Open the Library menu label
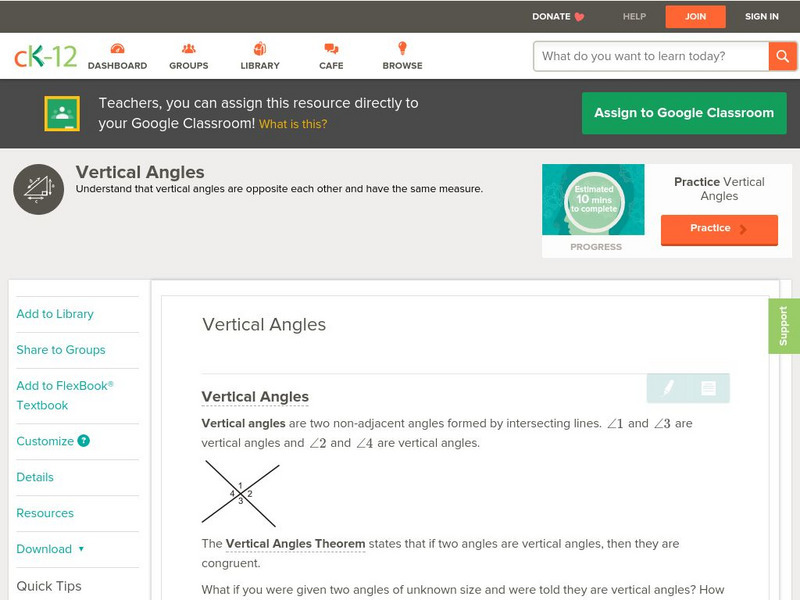This screenshot has height=600, width=800. click(260, 66)
